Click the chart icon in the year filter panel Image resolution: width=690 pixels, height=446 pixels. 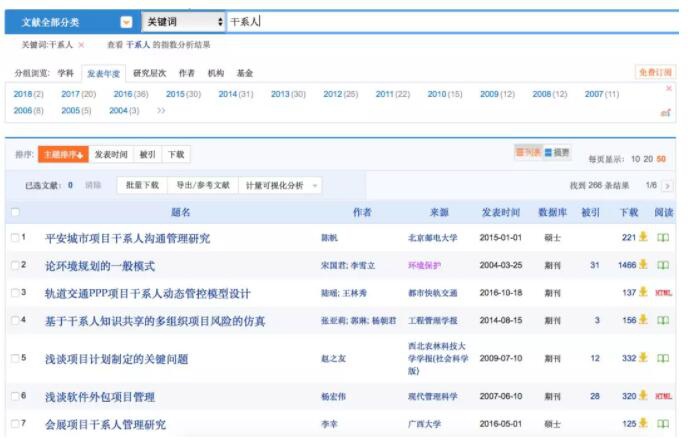click(x=666, y=112)
